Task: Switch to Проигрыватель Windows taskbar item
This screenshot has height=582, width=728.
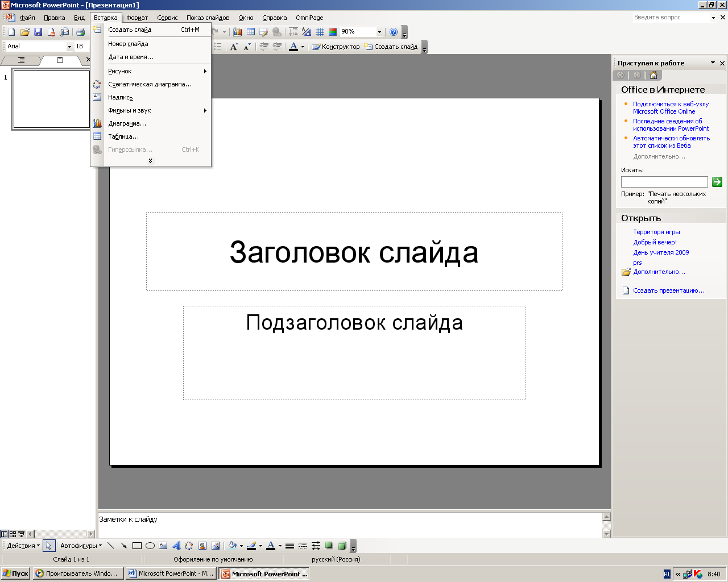Action: click(78, 573)
